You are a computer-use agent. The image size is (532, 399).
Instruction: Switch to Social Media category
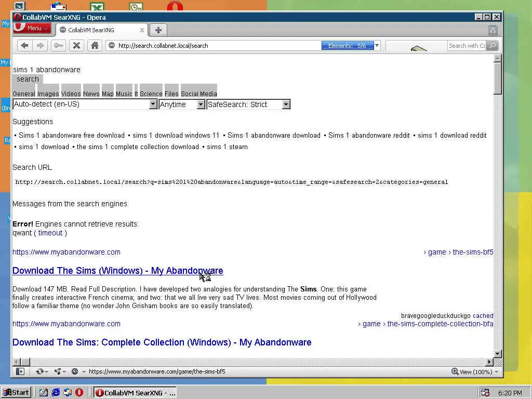(199, 94)
